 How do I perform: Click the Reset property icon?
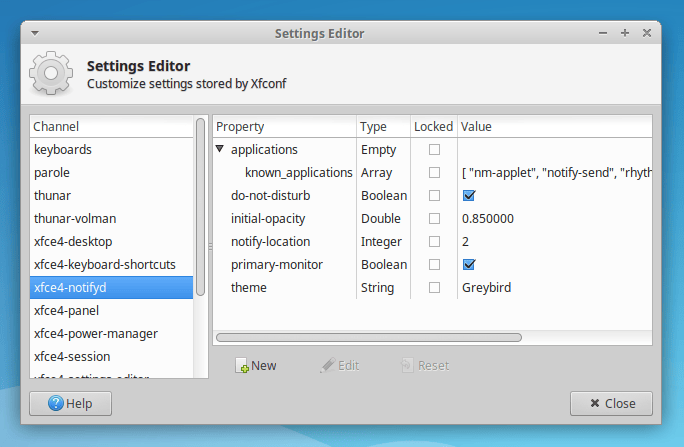[x=406, y=366]
